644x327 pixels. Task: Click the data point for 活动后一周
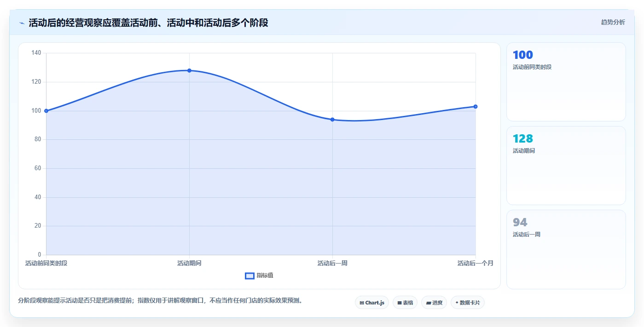332,120
